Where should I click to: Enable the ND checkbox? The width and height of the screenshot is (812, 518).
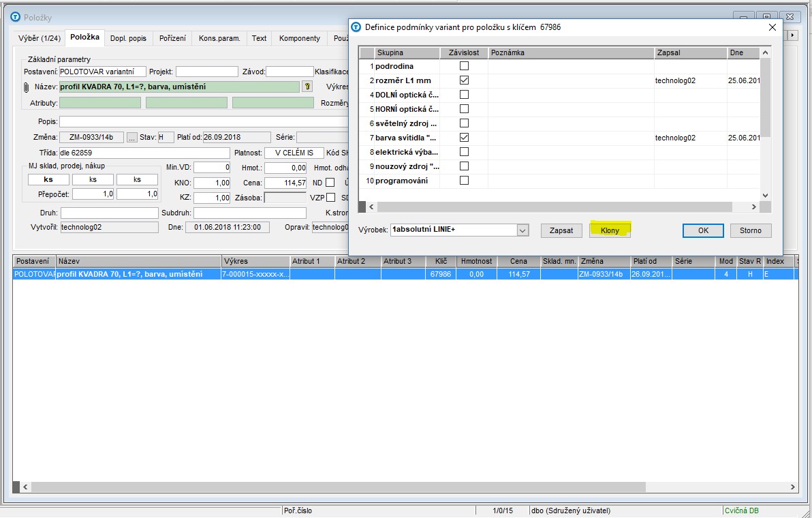[330, 183]
